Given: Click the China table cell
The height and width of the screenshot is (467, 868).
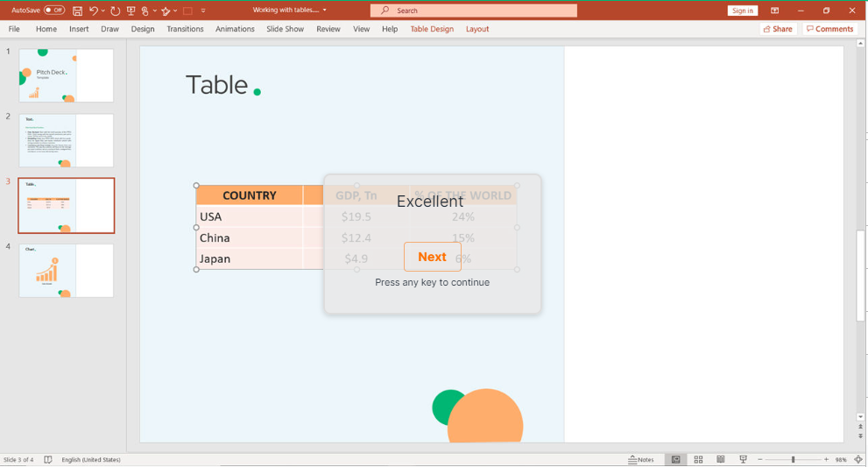Looking at the screenshot, I should [x=249, y=237].
